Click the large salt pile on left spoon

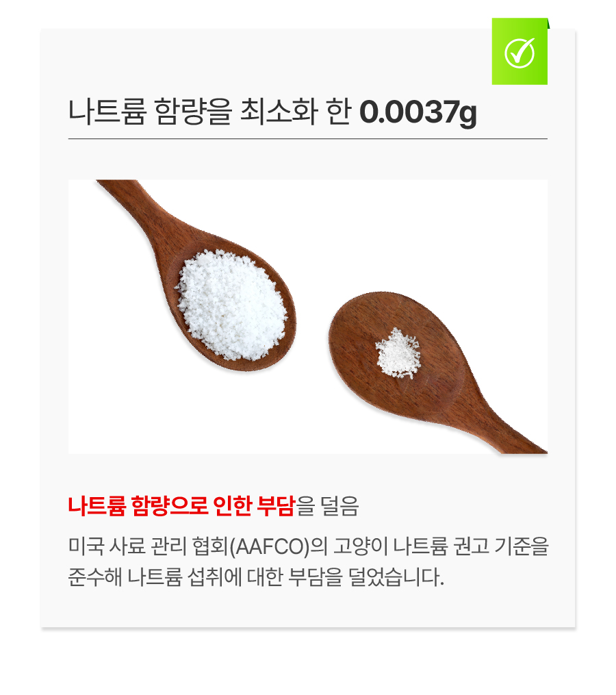pyautogui.click(x=232, y=305)
